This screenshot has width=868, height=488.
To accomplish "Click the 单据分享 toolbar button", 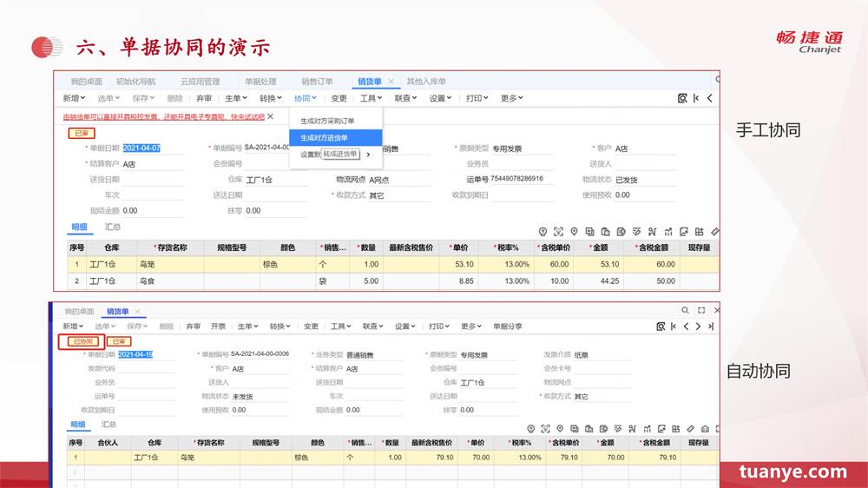I will pos(508,326).
